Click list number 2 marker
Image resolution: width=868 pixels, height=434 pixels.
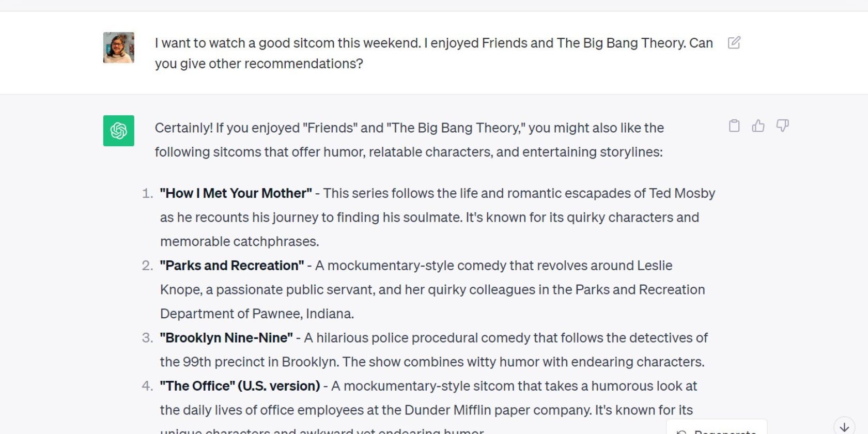pos(147,266)
